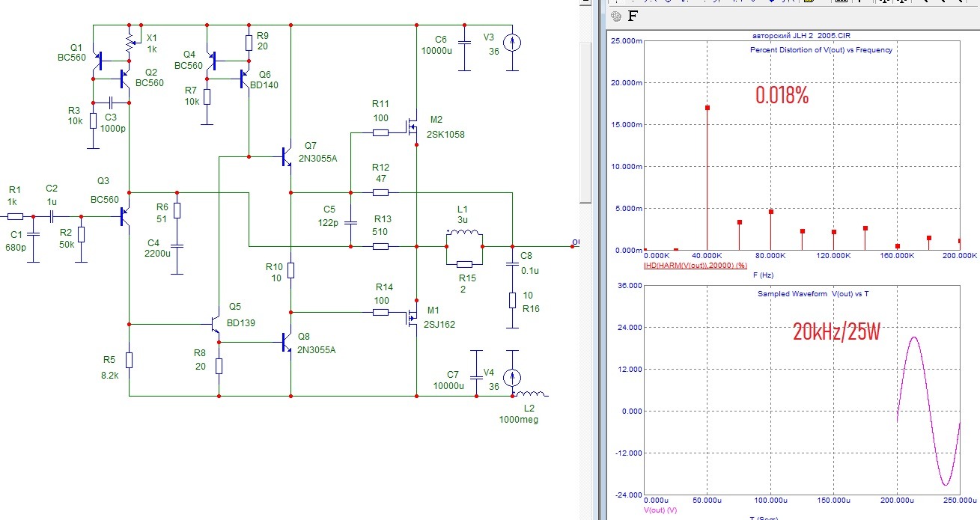Select the R10 10 resistor label
The height and width of the screenshot is (520, 980).
click(274, 272)
